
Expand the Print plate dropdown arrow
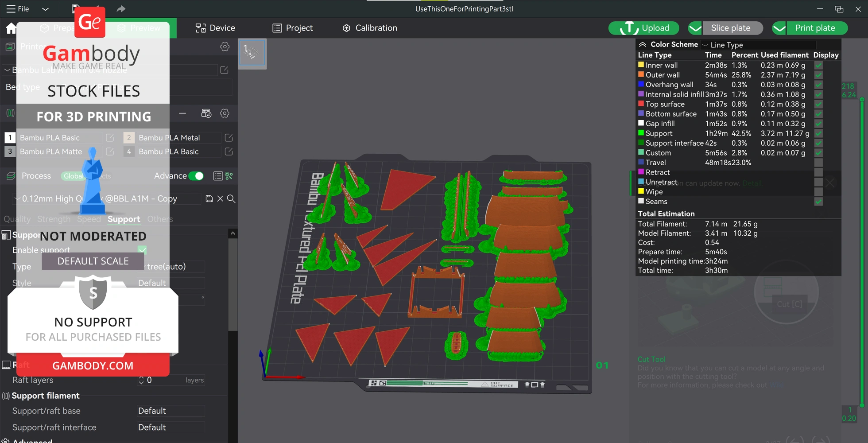point(779,28)
